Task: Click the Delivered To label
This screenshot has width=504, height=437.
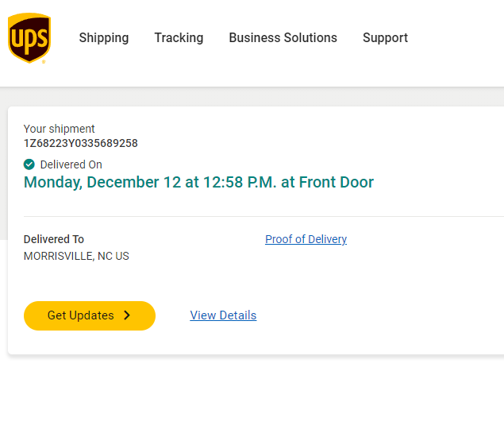Action: point(54,239)
